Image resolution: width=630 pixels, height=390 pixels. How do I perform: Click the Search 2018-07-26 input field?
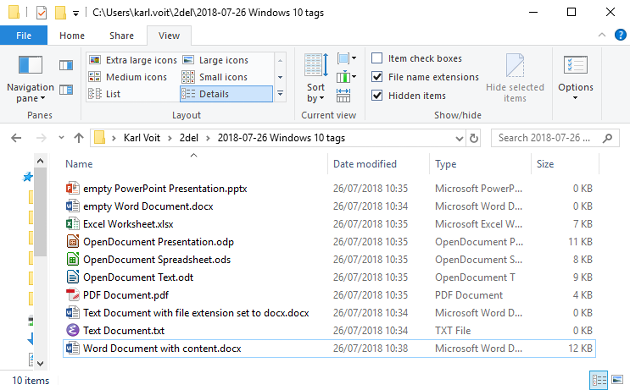click(549, 138)
